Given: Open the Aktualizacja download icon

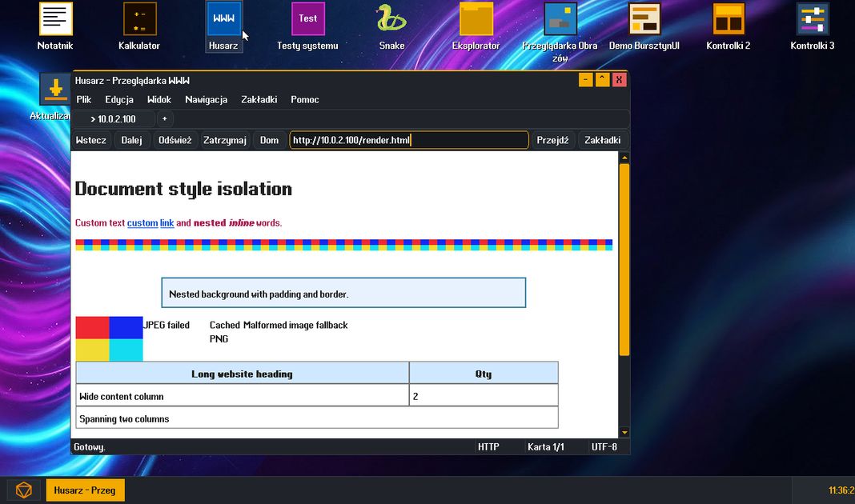Looking at the screenshot, I should [55, 90].
